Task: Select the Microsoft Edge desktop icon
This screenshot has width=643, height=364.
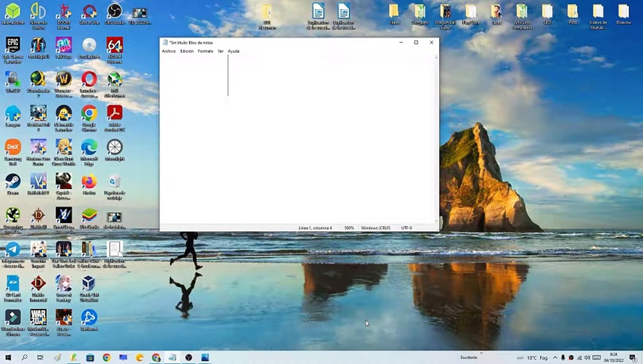Action: (x=89, y=152)
